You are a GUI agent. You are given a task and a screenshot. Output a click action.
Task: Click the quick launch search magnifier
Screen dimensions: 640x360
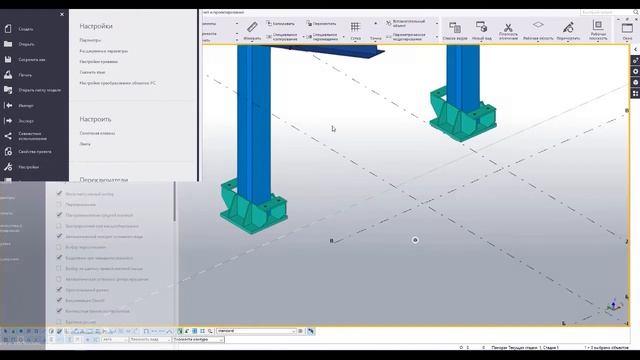pos(636,13)
